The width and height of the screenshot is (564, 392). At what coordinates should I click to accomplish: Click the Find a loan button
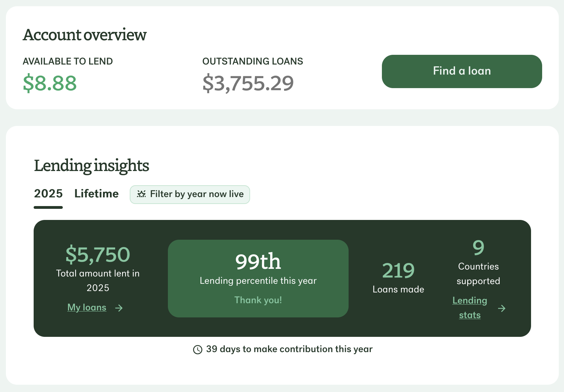point(462,71)
